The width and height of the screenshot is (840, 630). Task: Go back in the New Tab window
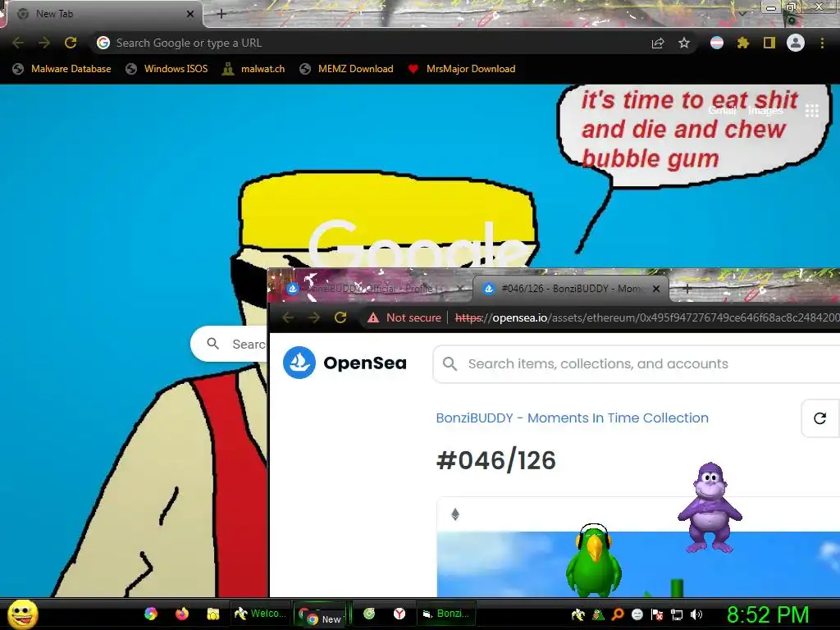[18, 43]
